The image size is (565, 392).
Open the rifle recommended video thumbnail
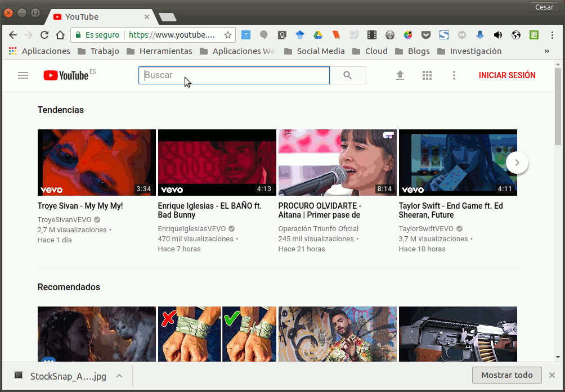point(458,334)
